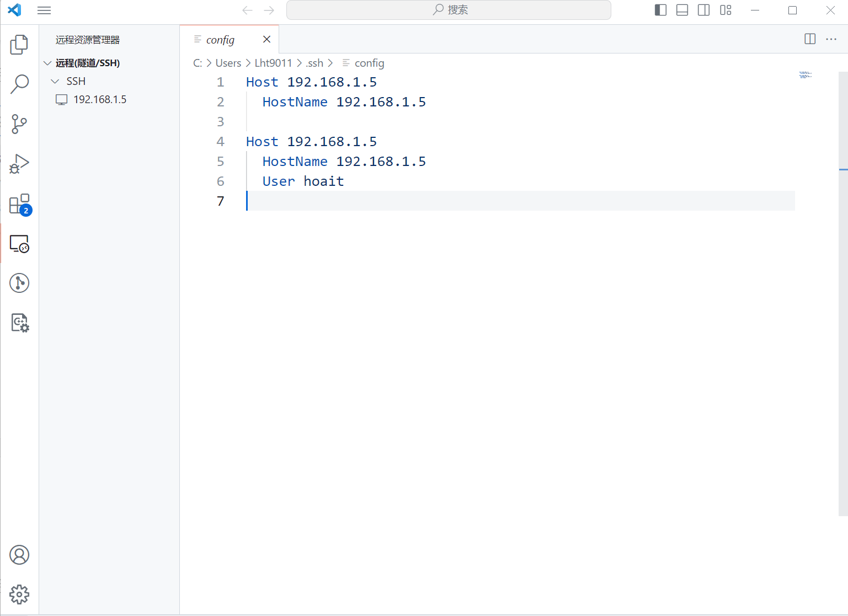Image resolution: width=848 pixels, height=616 pixels.
Task: Click the VS Code logo icon
Action: (15, 10)
